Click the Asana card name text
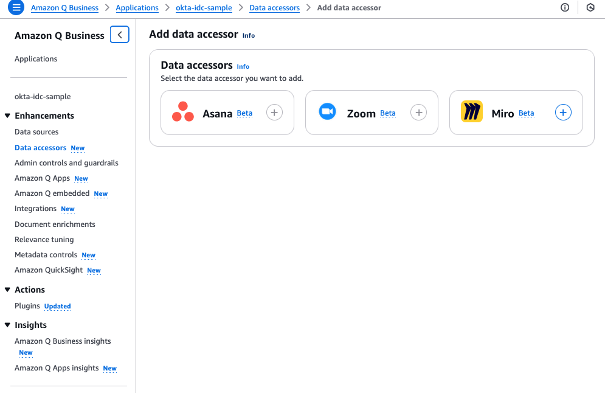Screen dimensions: 606x394 coord(217,114)
